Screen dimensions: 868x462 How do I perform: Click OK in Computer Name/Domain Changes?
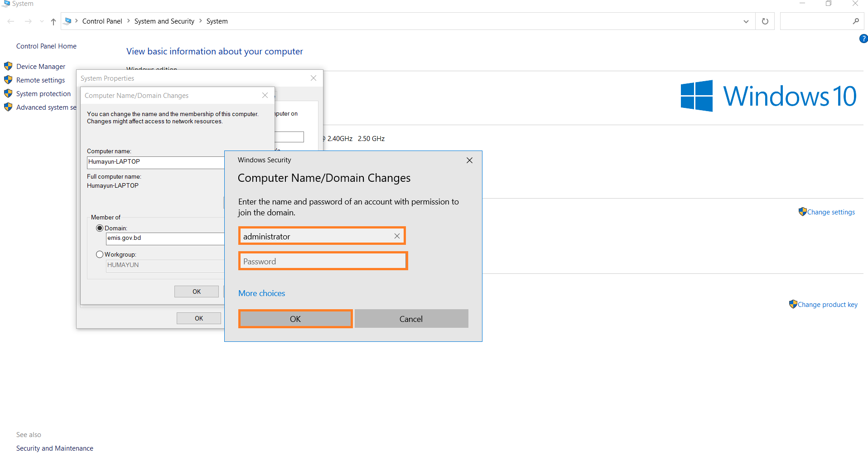197,292
